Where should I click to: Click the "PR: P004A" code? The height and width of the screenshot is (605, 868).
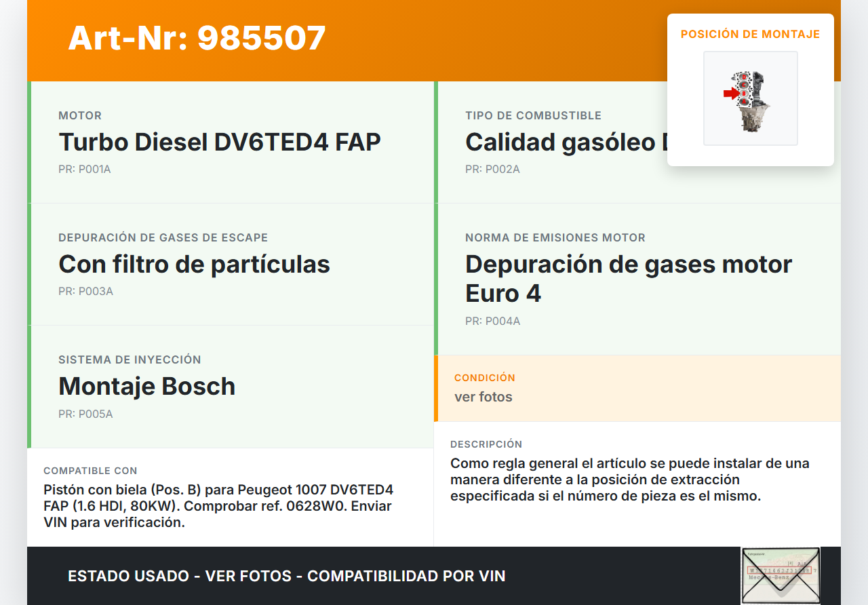point(493,321)
